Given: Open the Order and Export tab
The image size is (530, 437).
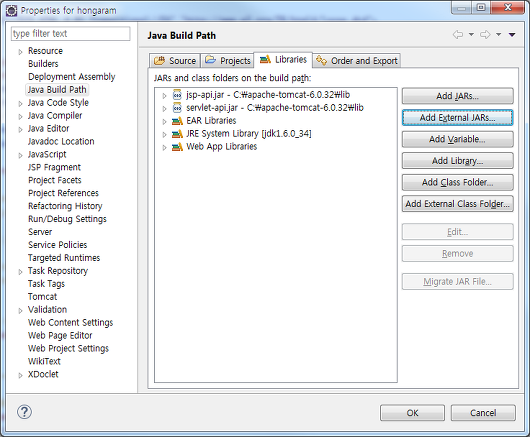Looking at the screenshot, I should pyautogui.click(x=357, y=61).
